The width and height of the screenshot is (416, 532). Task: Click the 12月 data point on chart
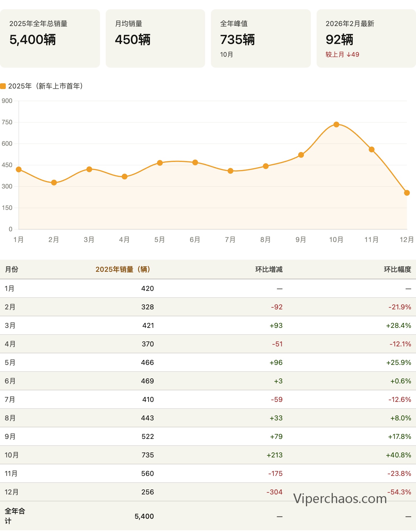407,193
